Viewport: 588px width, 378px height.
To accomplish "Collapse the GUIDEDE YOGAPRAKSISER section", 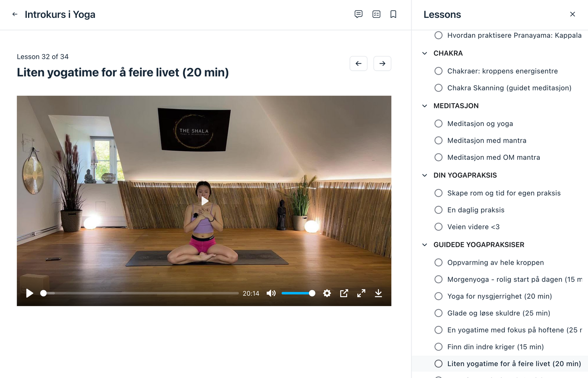I will (425, 245).
